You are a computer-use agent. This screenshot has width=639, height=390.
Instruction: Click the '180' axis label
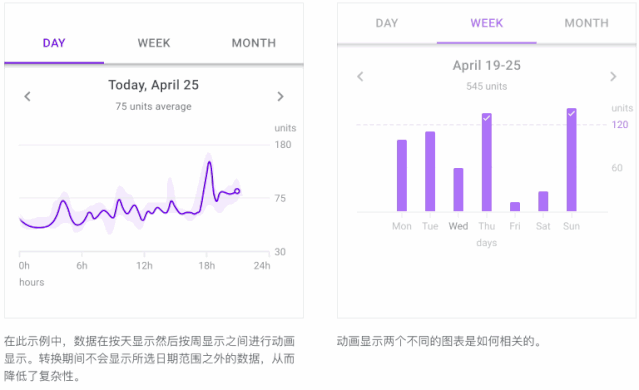283,145
